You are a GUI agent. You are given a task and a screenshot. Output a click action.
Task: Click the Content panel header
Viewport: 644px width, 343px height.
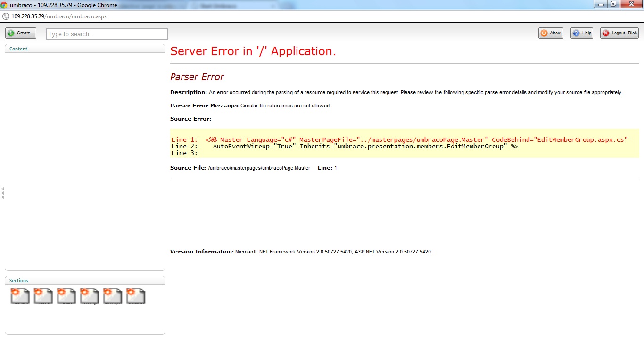coord(85,49)
